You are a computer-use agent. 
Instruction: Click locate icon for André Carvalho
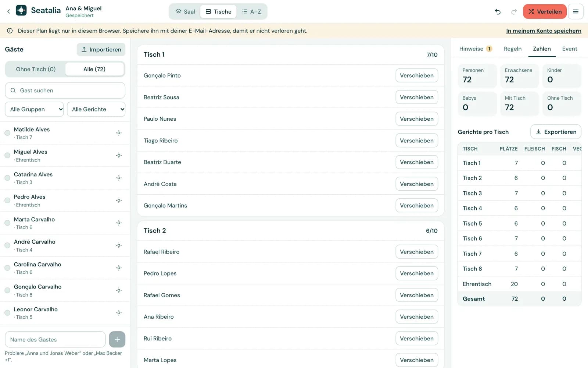tap(119, 245)
